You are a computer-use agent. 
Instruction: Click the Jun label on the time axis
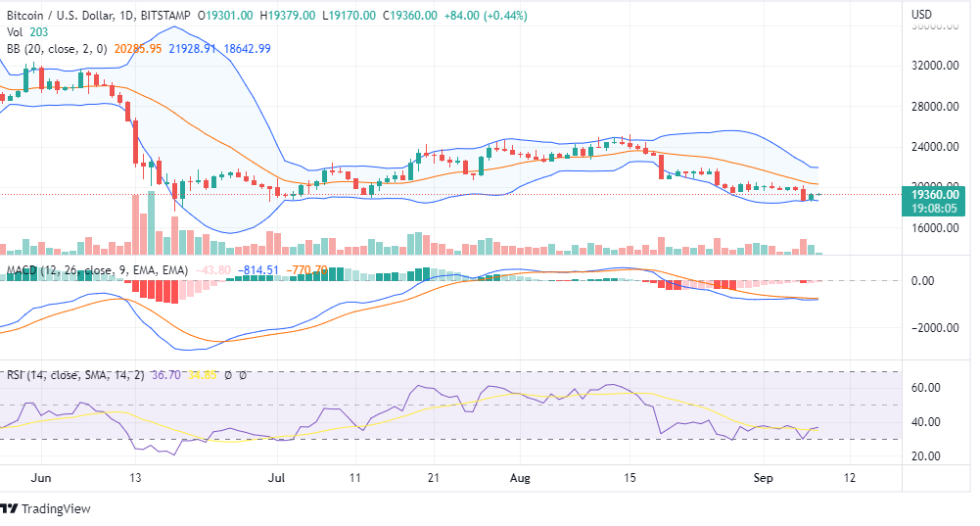click(40, 478)
